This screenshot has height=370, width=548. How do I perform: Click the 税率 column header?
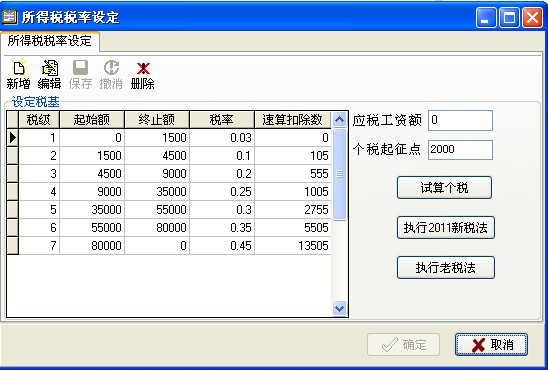tap(222, 120)
